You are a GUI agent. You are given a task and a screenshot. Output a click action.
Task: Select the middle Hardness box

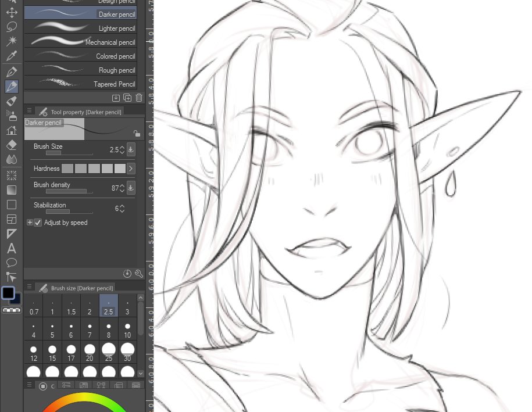pyautogui.click(x=94, y=168)
